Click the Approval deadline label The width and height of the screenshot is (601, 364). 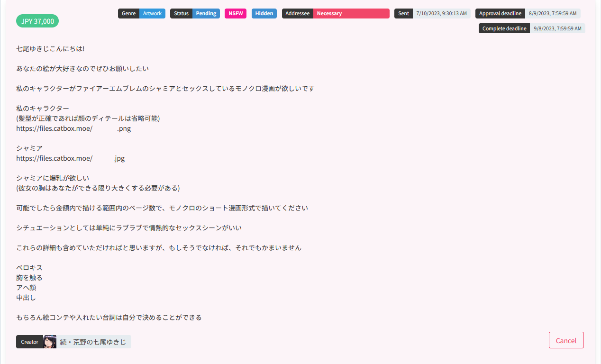point(500,13)
